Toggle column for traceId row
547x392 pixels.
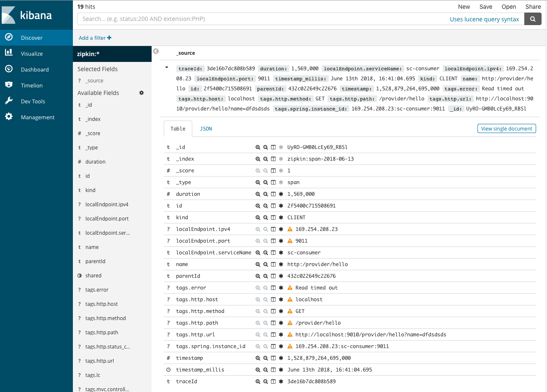(273, 382)
